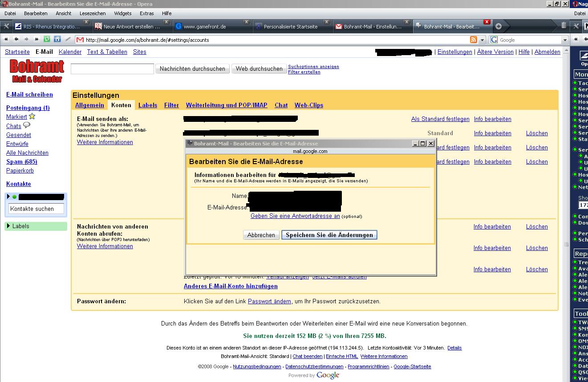Open the Posteingang (1) inbox link
Screen dimensions: 588x382
click(28, 108)
